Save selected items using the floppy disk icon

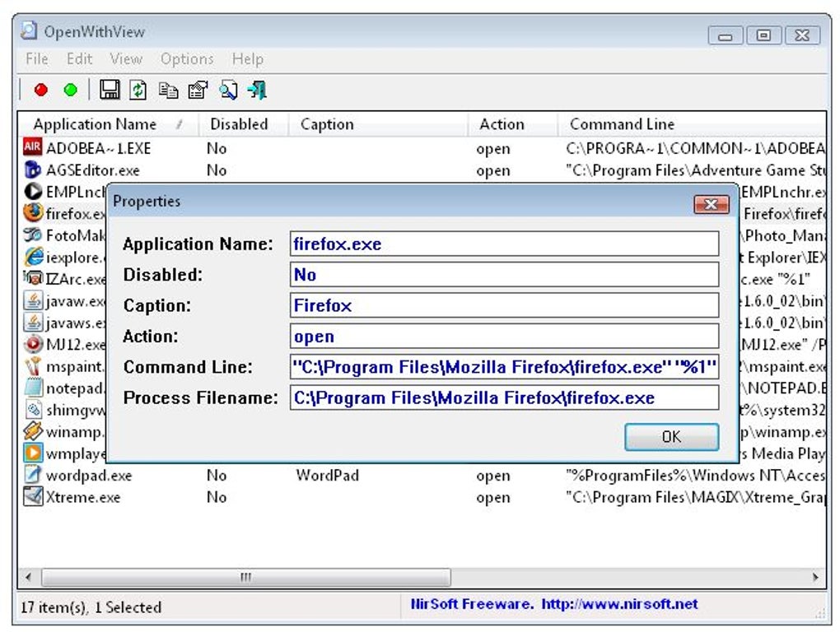(110, 90)
